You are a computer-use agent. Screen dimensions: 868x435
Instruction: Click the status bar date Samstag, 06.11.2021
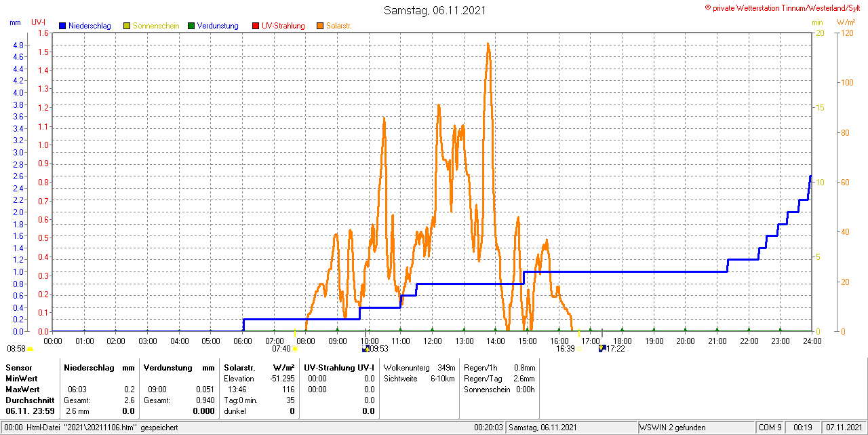(x=542, y=428)
